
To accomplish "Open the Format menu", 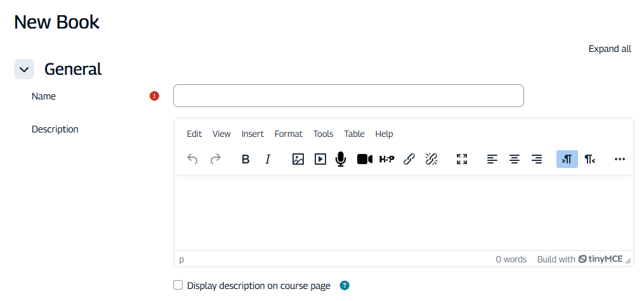I will click(288, 134).
